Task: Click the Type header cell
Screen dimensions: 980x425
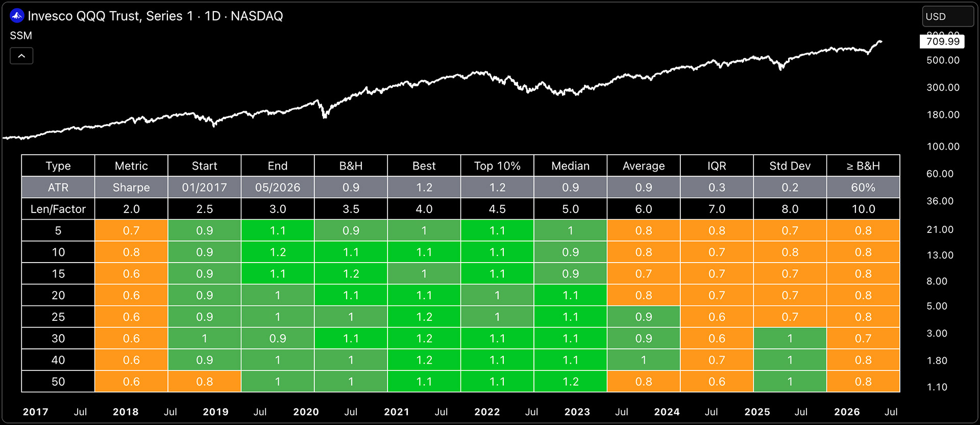Action: click(58, 166)
